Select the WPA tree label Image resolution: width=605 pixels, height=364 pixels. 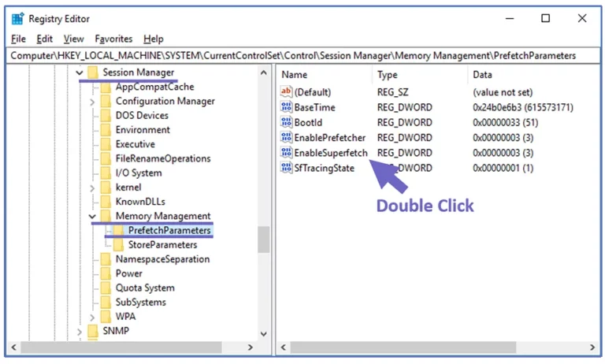[125, 317]
